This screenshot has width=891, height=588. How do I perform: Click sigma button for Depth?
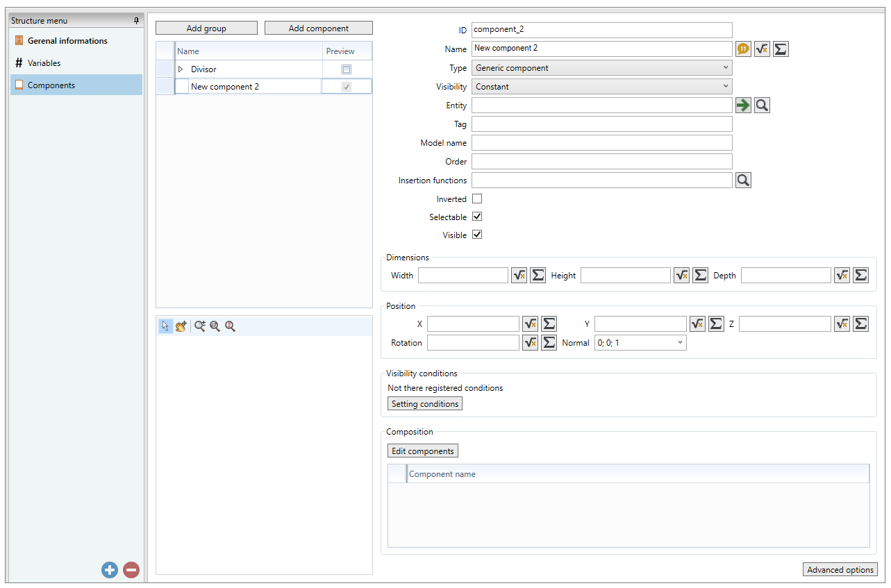860,275
